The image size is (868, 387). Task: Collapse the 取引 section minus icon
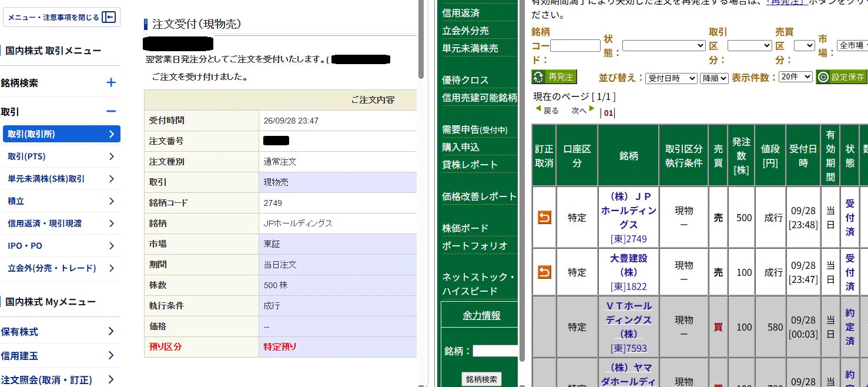(x=110, y=111)
